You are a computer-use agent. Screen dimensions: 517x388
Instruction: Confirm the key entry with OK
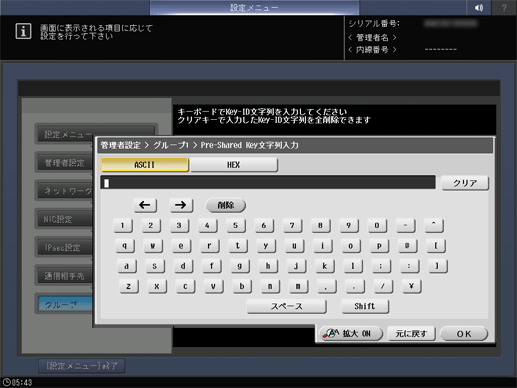pyautogui.click(x=464, y=333)
